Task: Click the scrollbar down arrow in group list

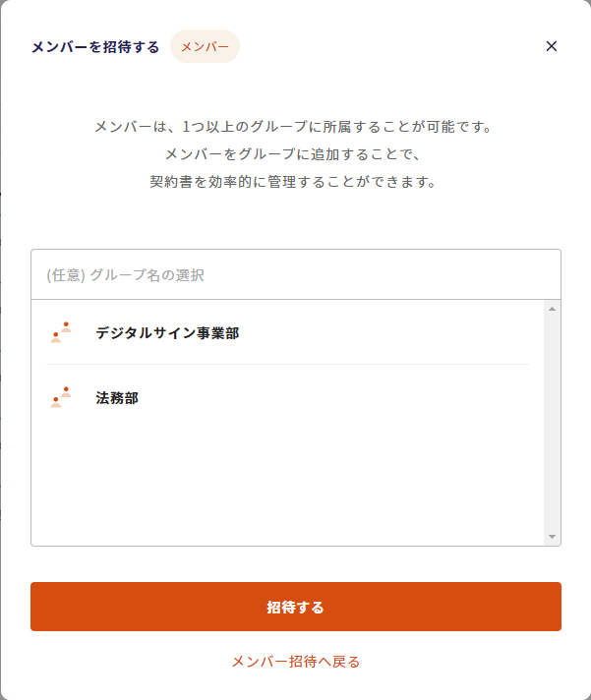Action: click(553, 537)
